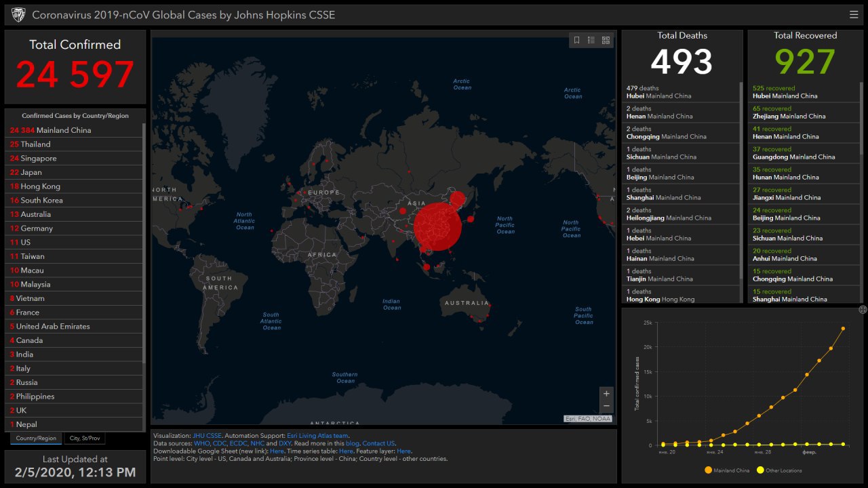This screenshot has height=488, width=868.
Task: Click the large red China case circle
Action: tap(437, 226)
